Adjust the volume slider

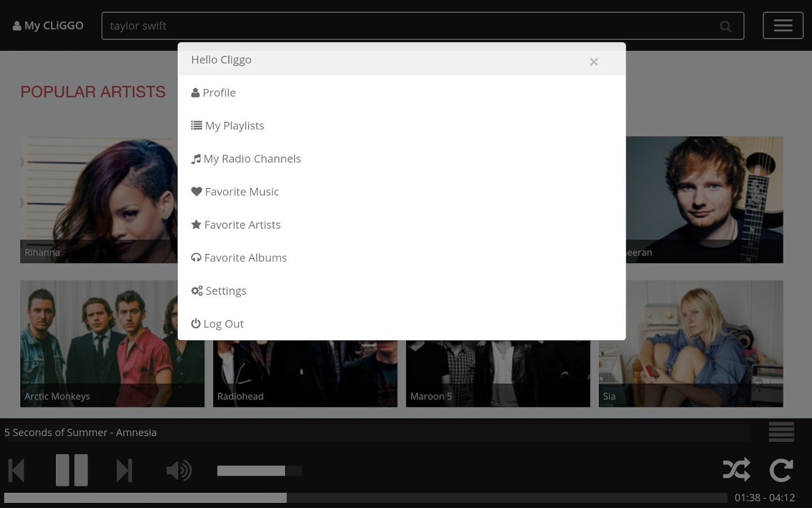tap(259, 470)
